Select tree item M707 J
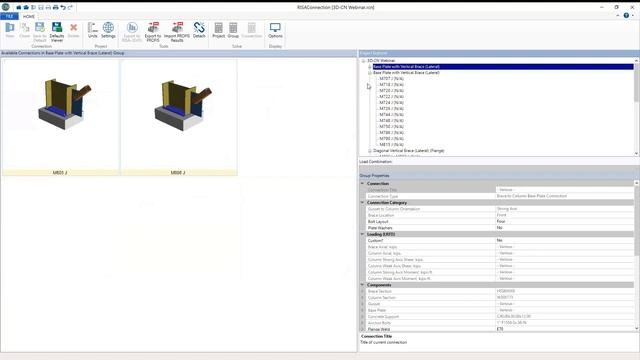The width and height of the screenshot is (640, 360). (x=391, y=79)
